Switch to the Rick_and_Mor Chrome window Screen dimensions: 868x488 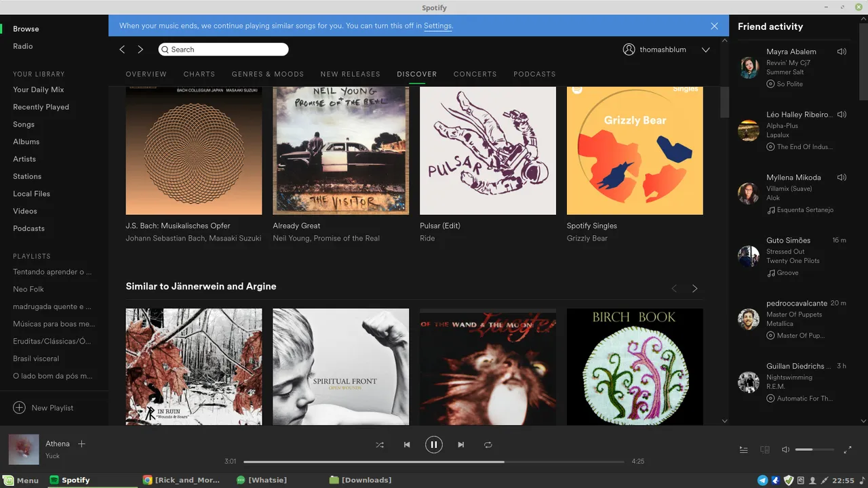182,480
